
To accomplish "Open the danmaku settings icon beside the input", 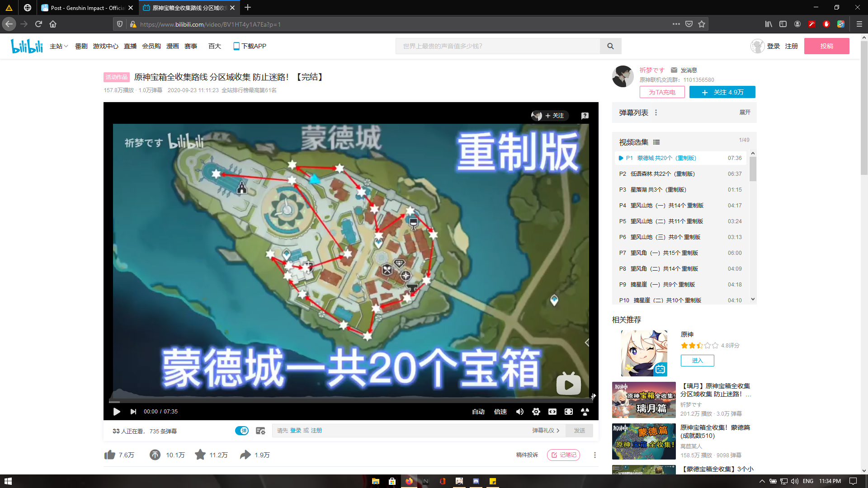I will point(260,431).
